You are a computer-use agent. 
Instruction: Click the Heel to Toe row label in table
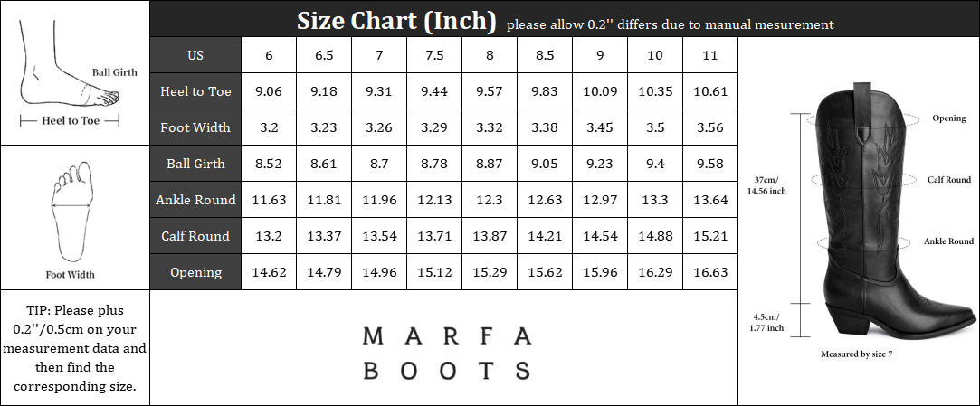[x=195, y=91]
